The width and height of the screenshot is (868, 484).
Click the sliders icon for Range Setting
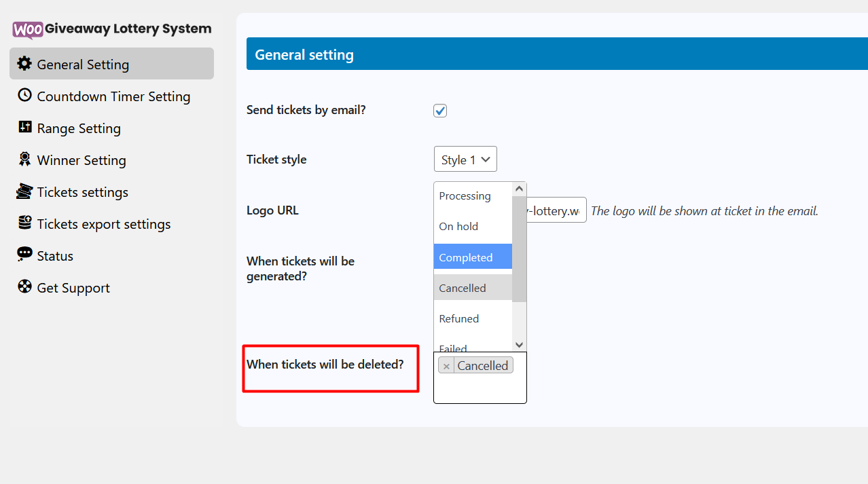(24, 128)
